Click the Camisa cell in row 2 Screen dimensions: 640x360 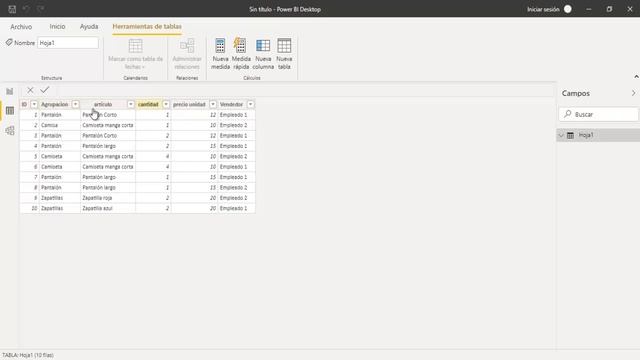(x=60, y=125)
